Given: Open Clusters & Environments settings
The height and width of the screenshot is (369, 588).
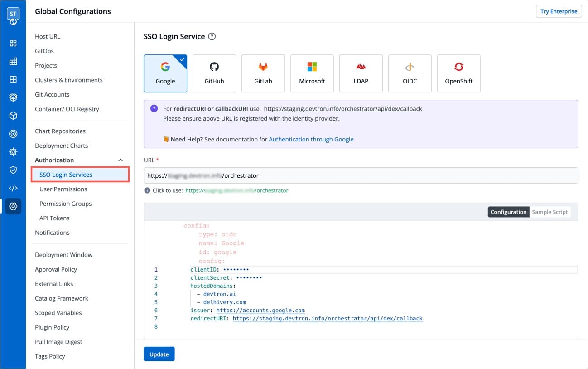Looking at the screenshot, I should 69,80.
